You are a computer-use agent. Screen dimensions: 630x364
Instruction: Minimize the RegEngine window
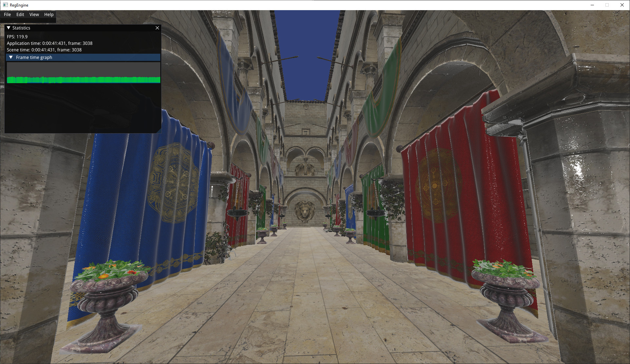592,5
